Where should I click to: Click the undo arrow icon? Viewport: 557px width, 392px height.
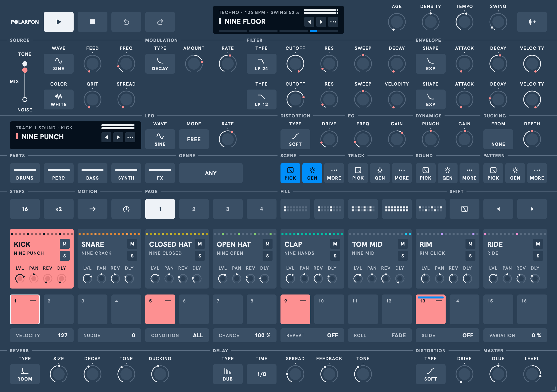(x=126, y=22)
